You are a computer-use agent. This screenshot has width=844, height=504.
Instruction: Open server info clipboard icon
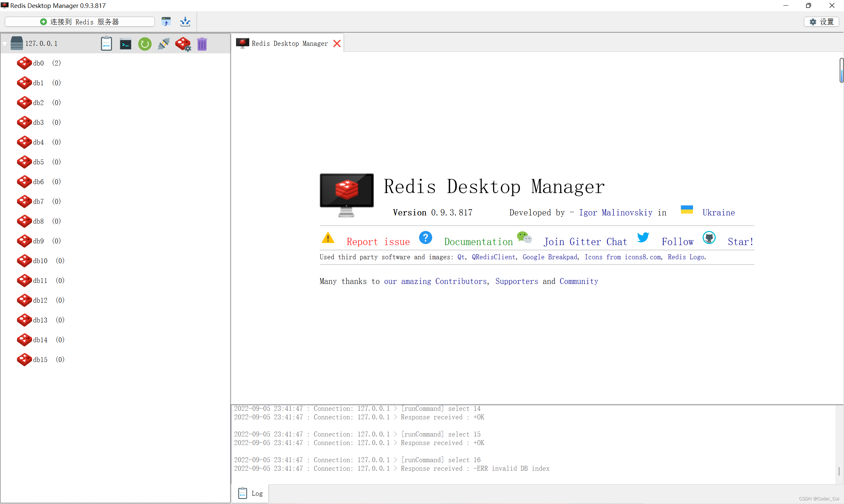click(x=106, y=44)
